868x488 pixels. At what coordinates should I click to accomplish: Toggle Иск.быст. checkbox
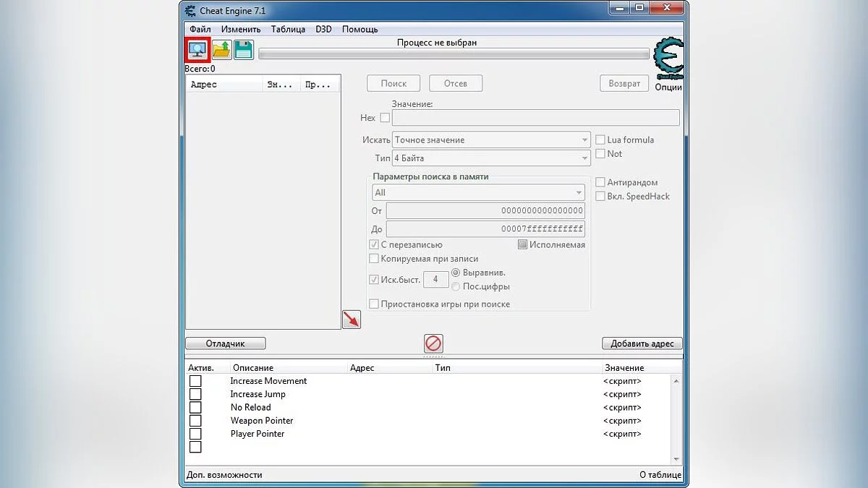(374, 280)
